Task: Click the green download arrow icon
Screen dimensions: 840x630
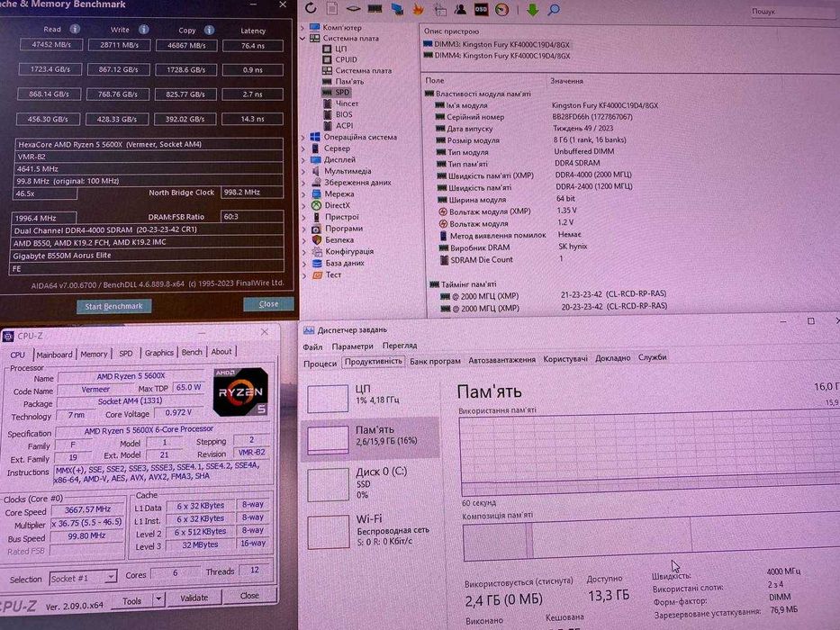Action: tap(532, 10)
